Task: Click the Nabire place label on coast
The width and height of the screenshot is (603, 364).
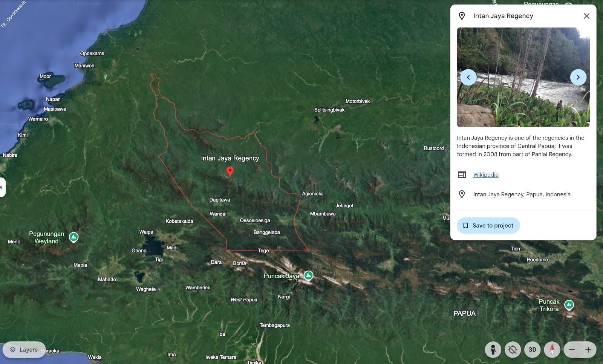Action: pyautogui.click(x=10, y=155)
